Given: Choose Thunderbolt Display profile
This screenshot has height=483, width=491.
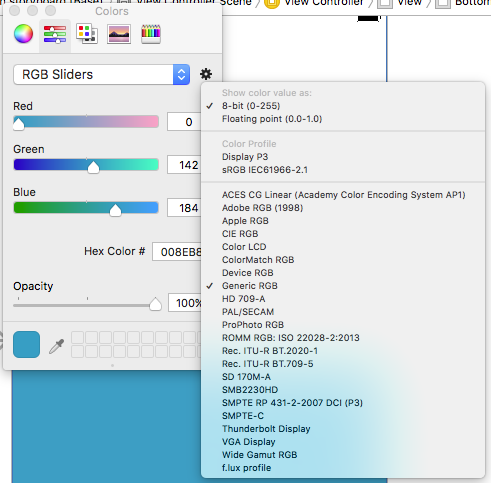Looking at the screenshot, I should 343,429.
